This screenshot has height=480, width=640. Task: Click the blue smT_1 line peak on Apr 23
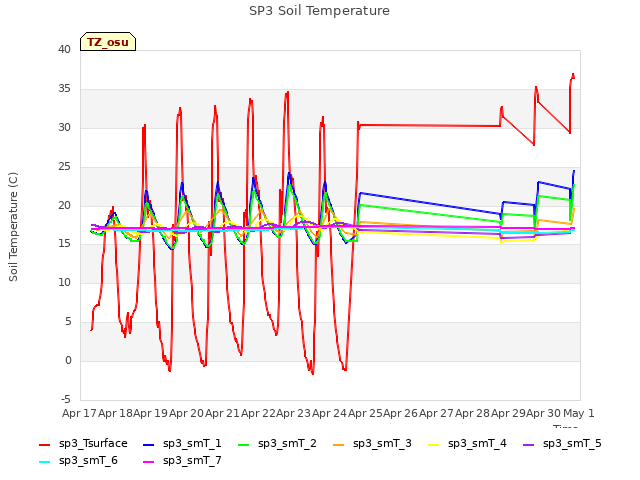coord(289,173)
